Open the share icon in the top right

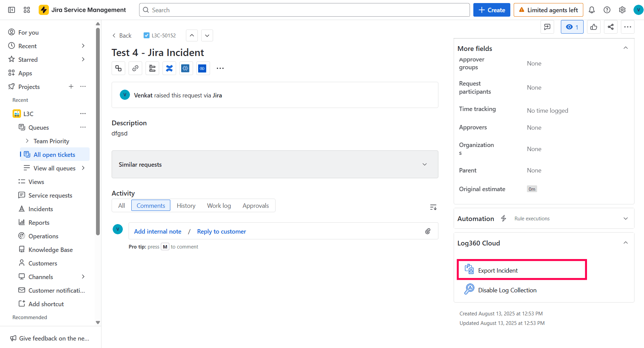coord(610,27)
